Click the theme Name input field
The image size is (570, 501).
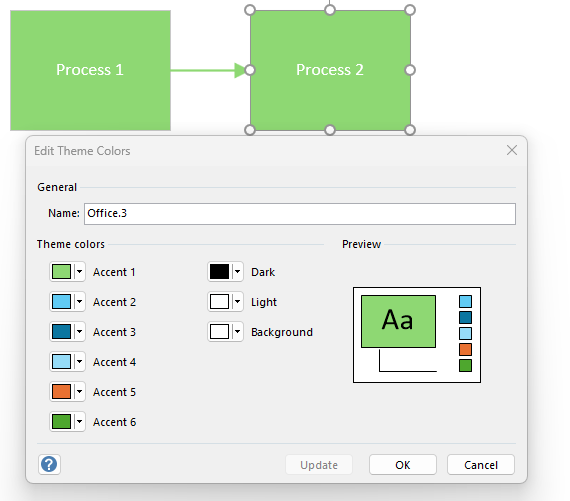coord(300,214)
